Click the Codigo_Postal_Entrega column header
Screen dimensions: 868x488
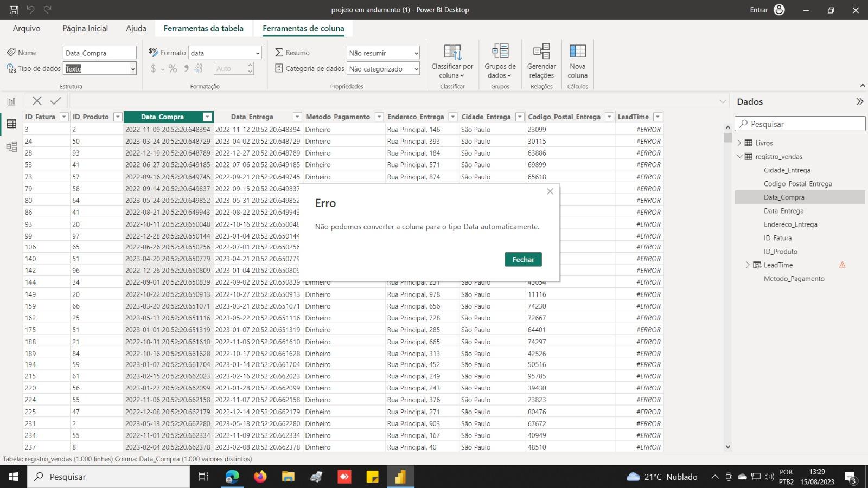(x=564, y=117)
